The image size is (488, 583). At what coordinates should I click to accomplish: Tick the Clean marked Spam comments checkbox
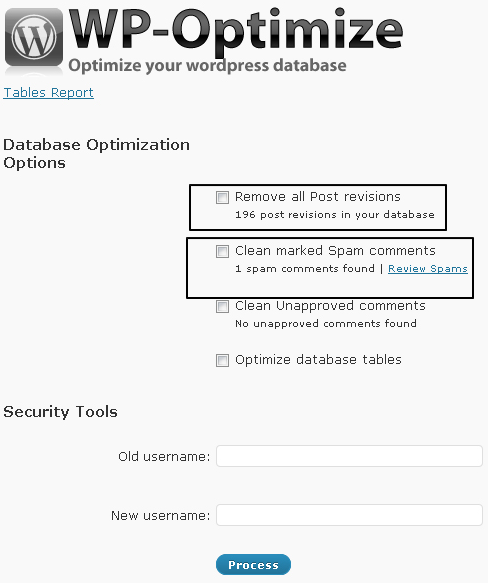222,251
